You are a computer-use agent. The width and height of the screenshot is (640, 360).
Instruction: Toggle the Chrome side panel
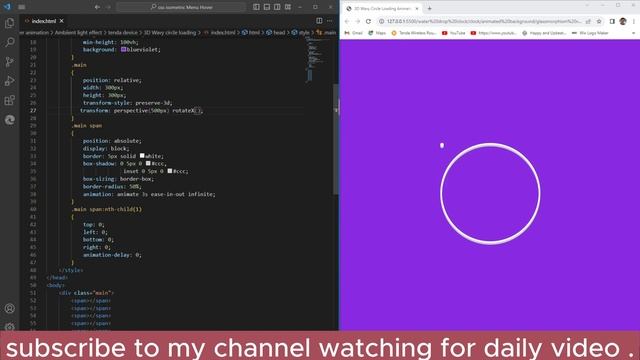(612, 21)
